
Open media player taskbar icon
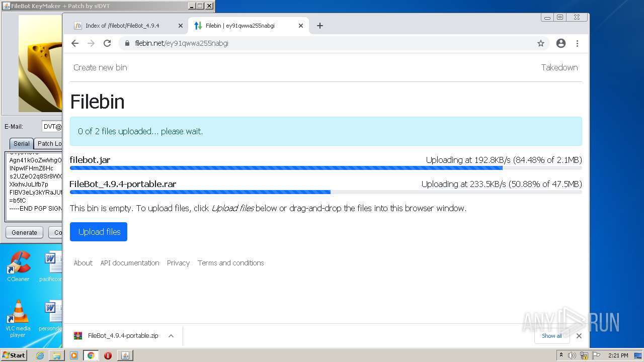(x=74, y=355)
